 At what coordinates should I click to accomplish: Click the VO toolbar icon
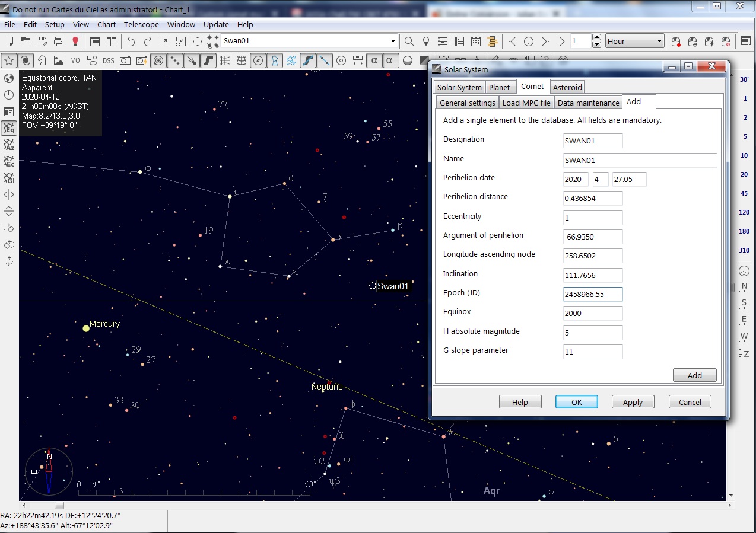click(x=75, y=60)
